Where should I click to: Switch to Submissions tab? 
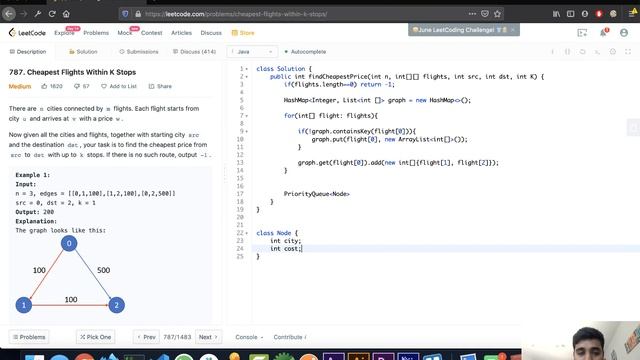tap(139, 52)
